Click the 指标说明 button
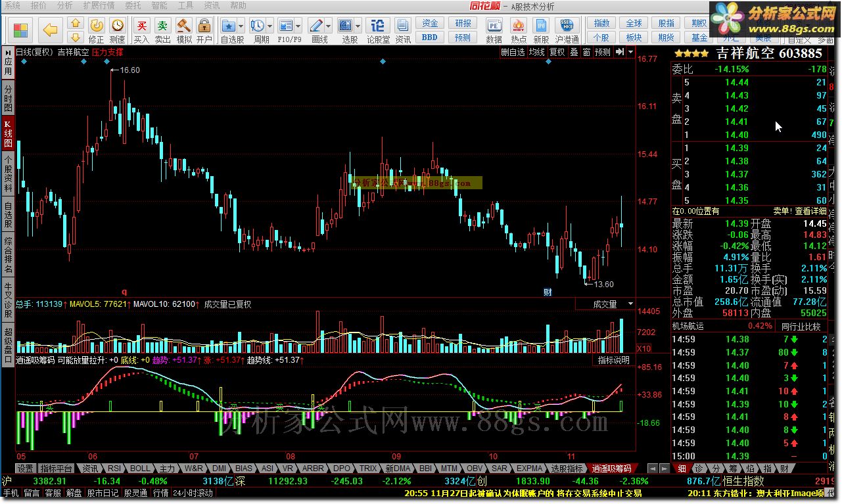The image size is (842, 504). (614, 360)
